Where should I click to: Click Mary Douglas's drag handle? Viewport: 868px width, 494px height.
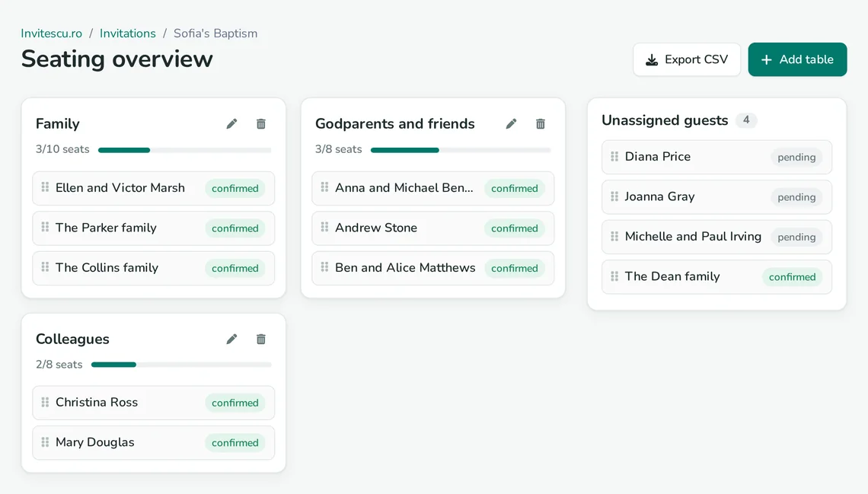coord(45,442)
